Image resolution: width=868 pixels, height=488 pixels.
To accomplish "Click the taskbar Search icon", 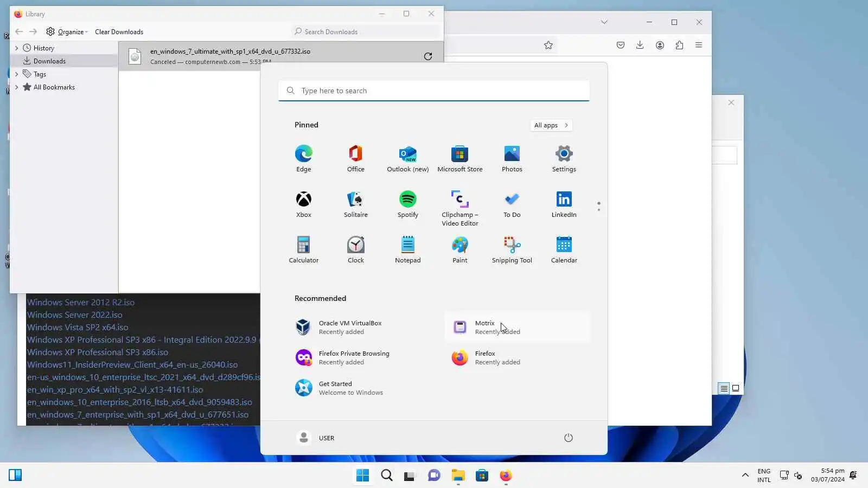I will coord(387,476).
